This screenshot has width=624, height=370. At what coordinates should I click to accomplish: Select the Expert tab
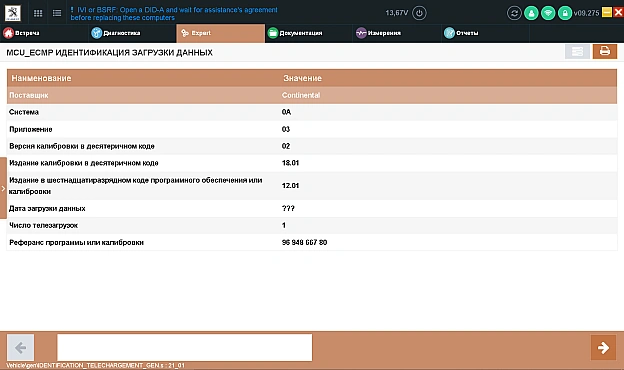(220, 33)
